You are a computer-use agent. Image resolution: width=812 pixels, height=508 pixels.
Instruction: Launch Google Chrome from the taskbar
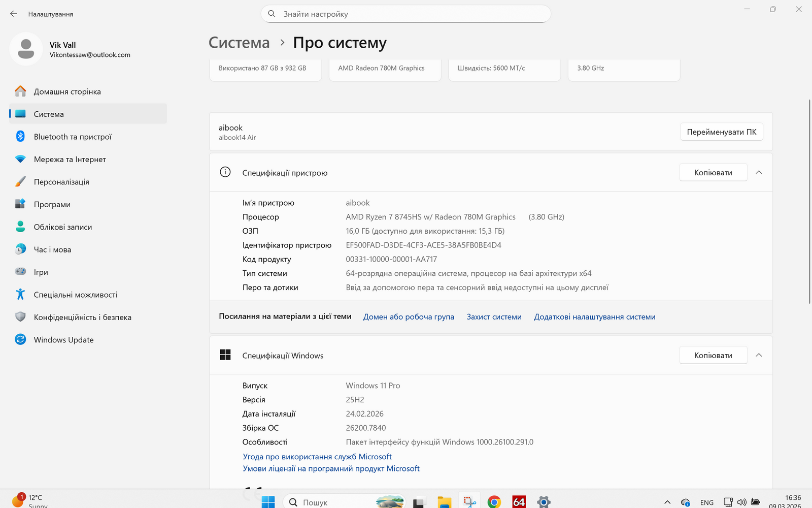494,502
